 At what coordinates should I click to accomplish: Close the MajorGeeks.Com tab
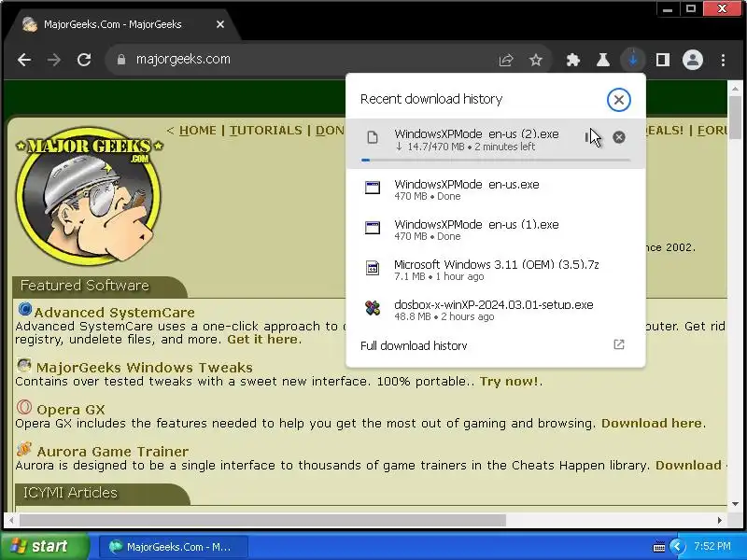click(x=220, y=24)
